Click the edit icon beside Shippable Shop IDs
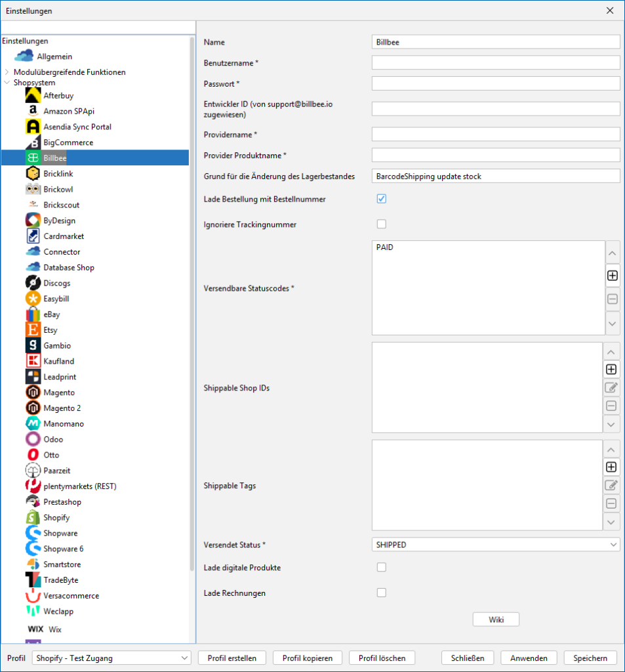This screenshot has height=672, width=625. [x=611, y=388]
